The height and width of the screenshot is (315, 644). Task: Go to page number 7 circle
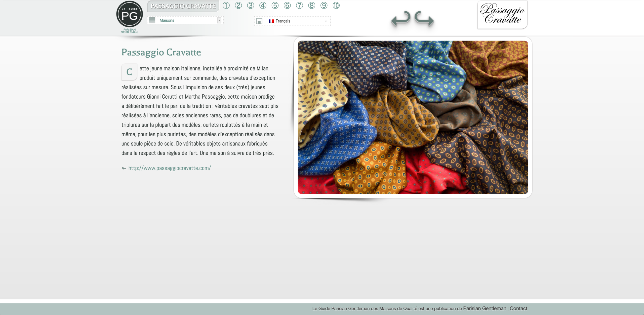300,6
